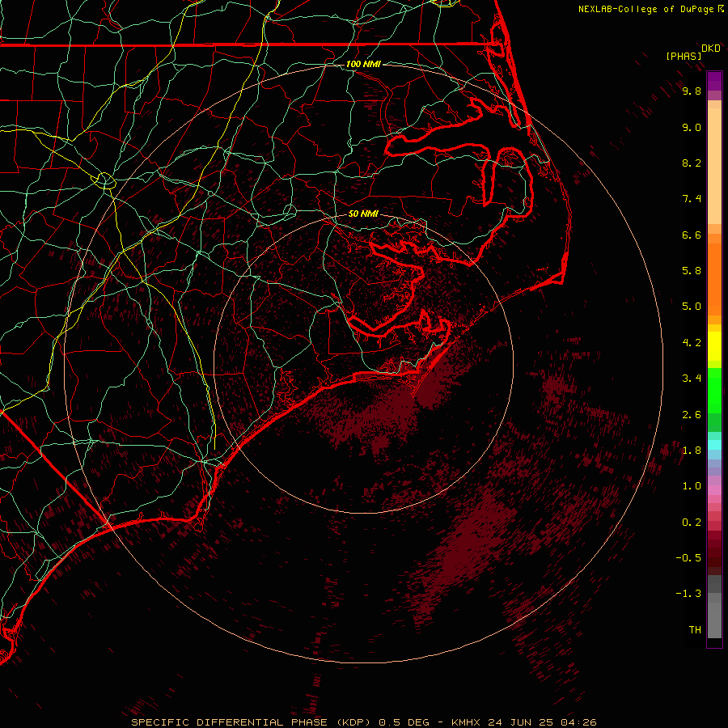Click the 0.2 legend value
The image size is (728, 728).
click(692, 523)
